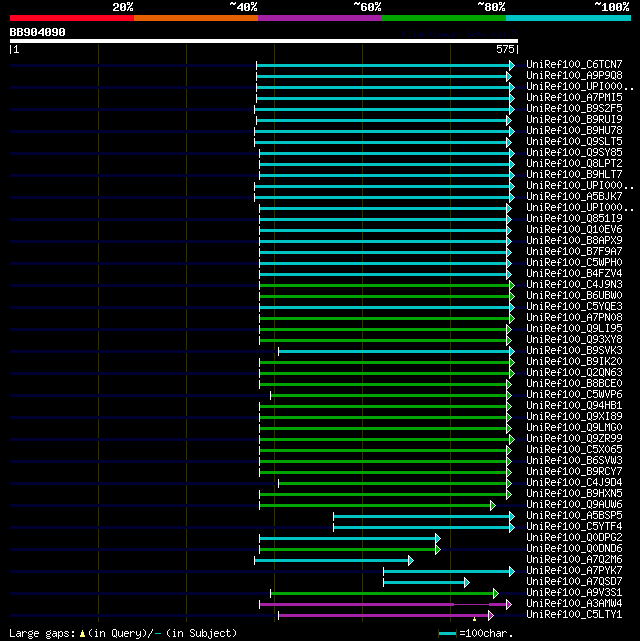This screenshot has width=640, height=641.
Task: Click the red 20% legend segment
Action: 72,18
